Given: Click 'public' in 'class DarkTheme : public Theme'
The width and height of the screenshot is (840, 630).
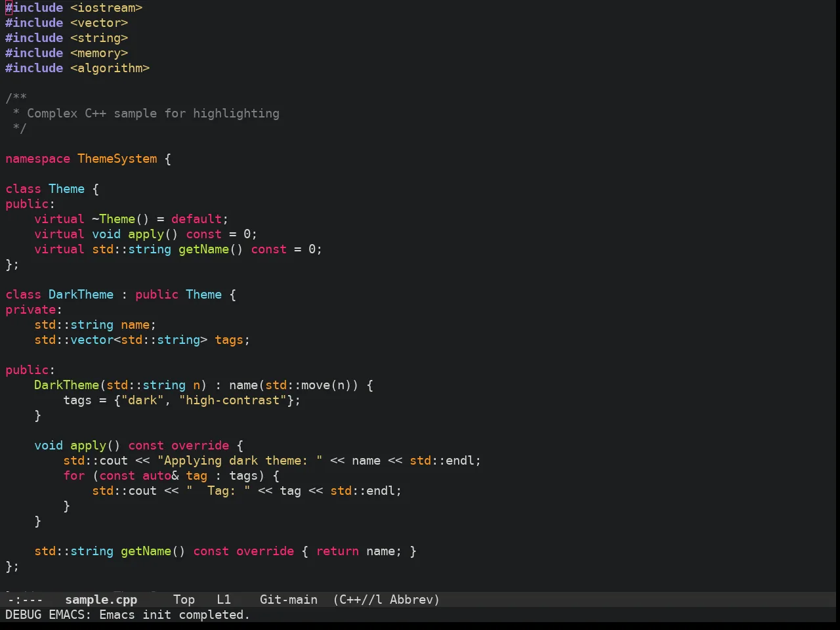Looking at the screenshot, I should pos(157,295).
